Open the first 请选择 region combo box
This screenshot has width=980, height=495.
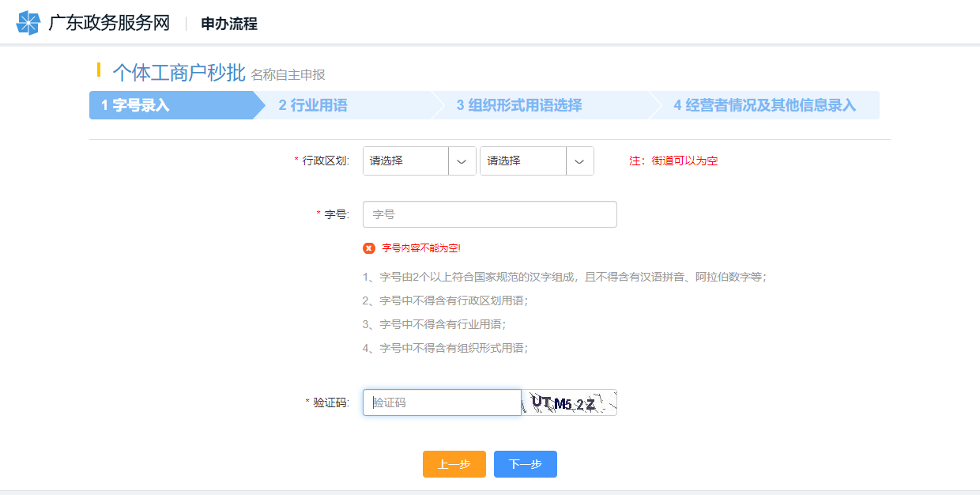coord(406,161)
